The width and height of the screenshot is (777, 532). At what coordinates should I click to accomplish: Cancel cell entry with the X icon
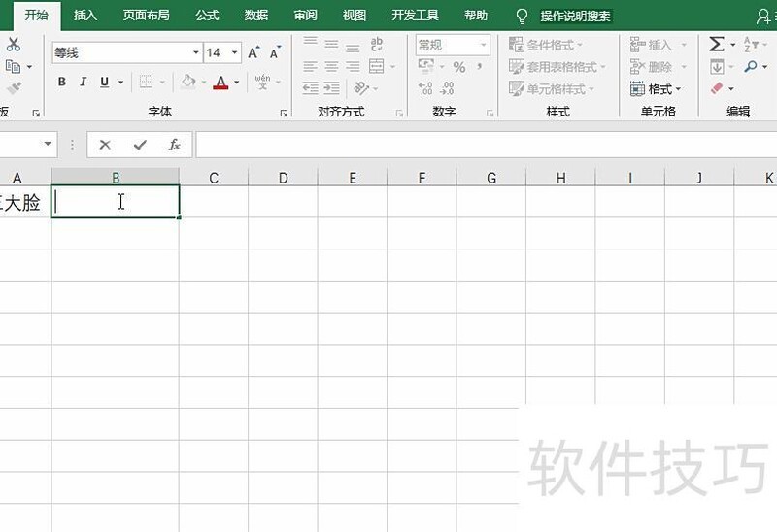pyautogui.click(x=105, y=145)
